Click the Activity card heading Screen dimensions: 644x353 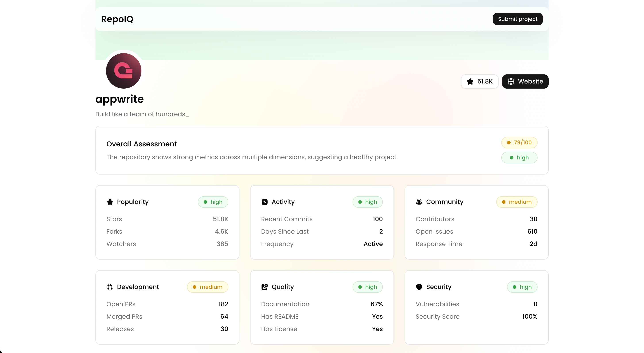[x=283, y=202]
